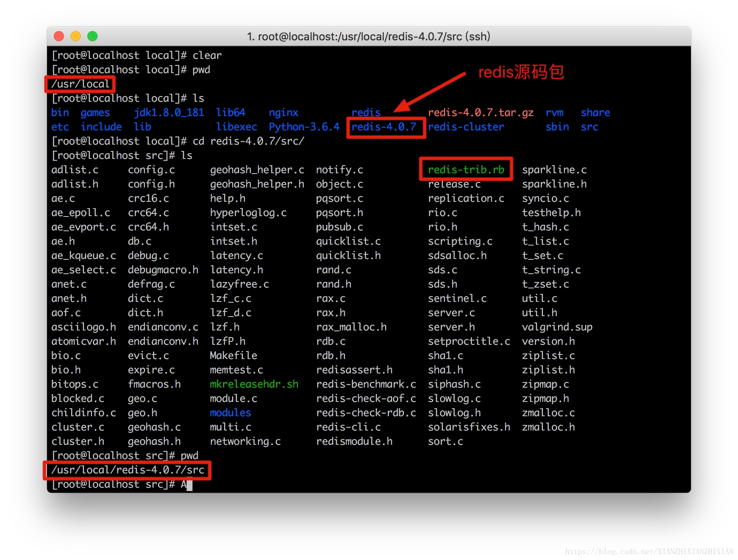
Task: Click the version.h file name
Action: pyautogui.click(x=548, y=341)
